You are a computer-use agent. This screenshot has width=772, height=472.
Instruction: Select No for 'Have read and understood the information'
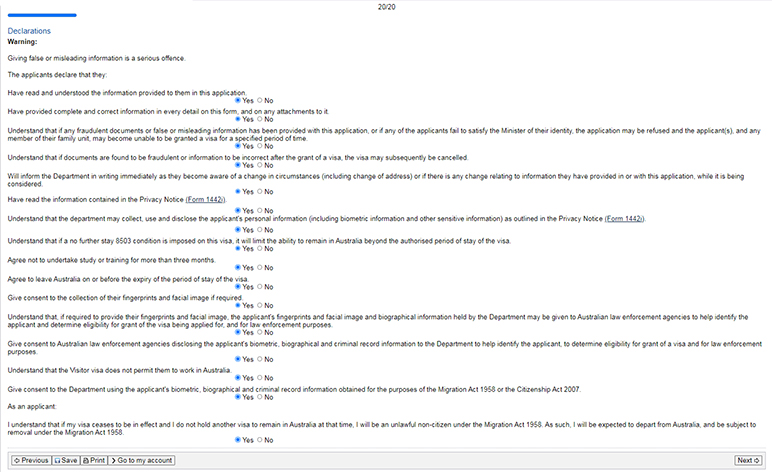[x=259, y=100]
